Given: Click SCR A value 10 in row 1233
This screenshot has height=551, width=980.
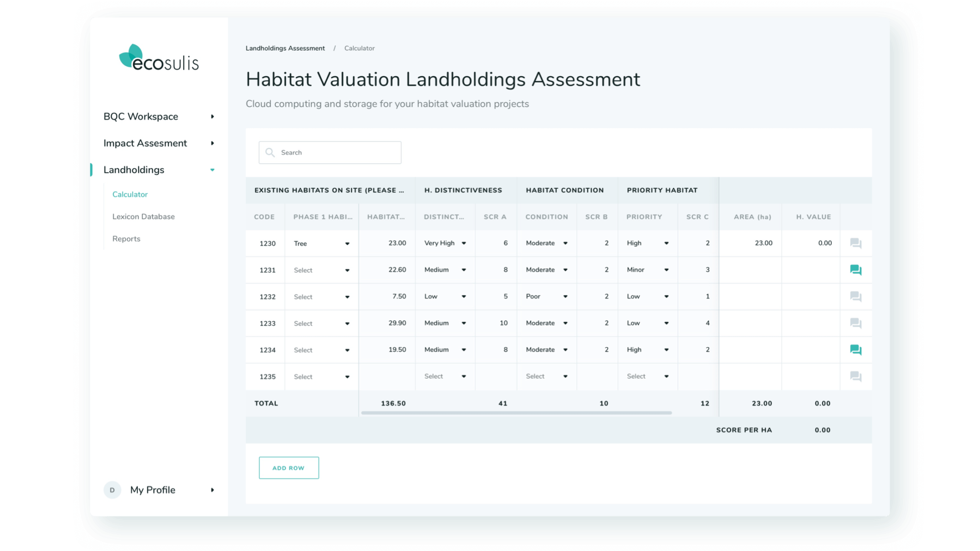Looking at the screenshot, I should pos(503,323).
